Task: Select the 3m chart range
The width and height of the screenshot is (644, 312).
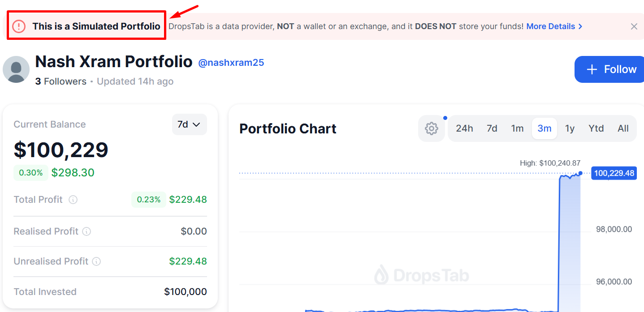Action: pos(545,128)
